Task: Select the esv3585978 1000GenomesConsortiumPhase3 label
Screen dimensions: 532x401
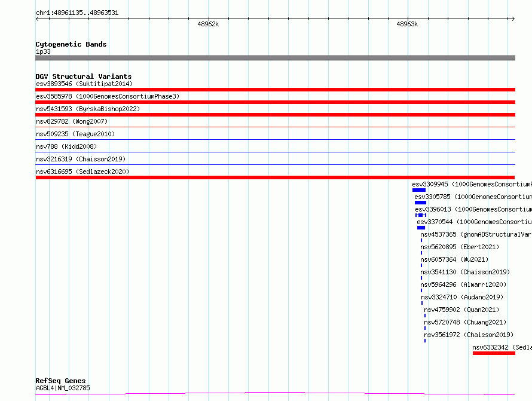Action: (x=108, y=96)
